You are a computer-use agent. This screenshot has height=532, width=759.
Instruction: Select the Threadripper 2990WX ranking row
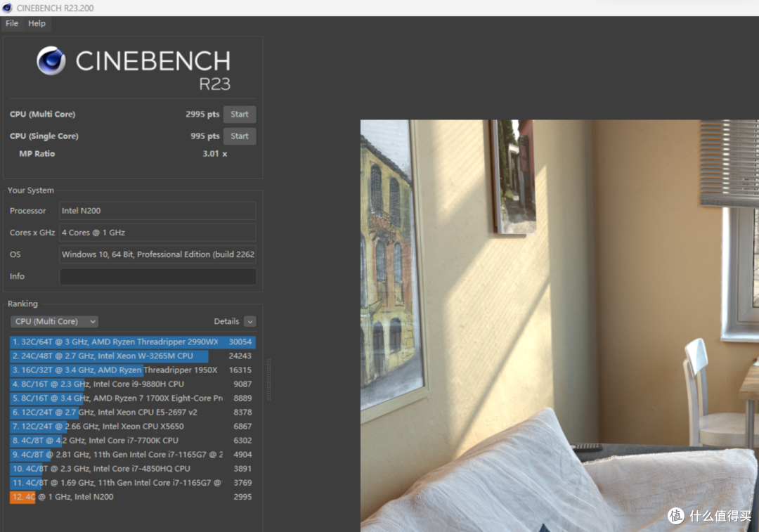(133, 342)
